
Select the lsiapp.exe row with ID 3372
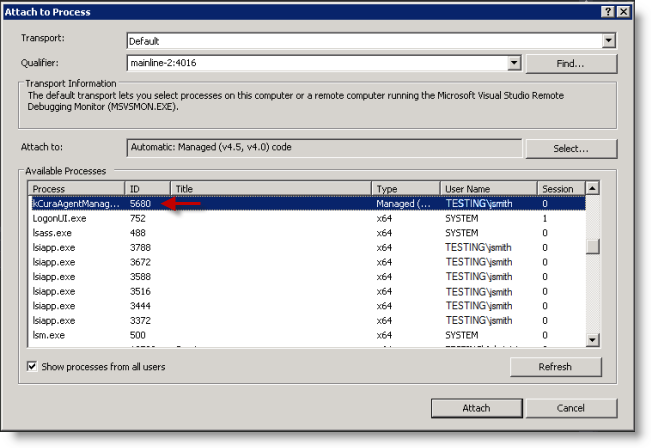pyautogui.click(x=308, y=321)
